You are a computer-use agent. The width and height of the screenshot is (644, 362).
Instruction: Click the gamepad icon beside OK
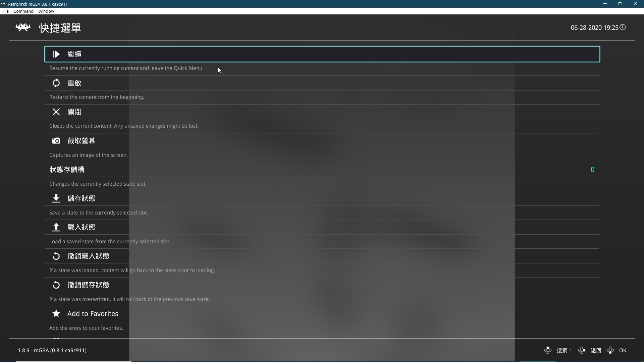pos(610,350)
